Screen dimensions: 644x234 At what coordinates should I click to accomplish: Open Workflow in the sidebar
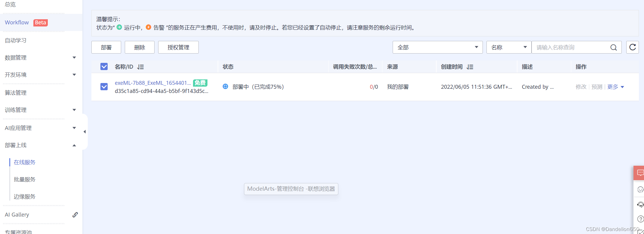17,23
